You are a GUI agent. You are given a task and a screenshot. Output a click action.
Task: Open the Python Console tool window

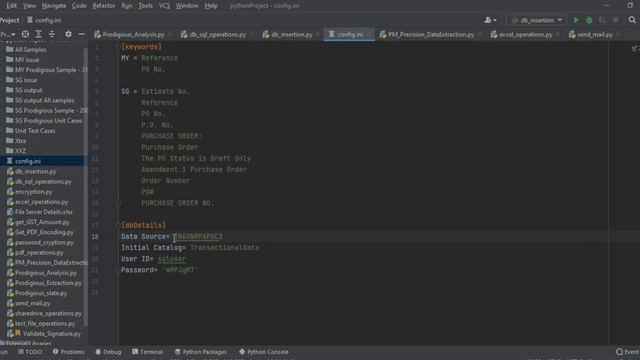click(x=264, y=352)
